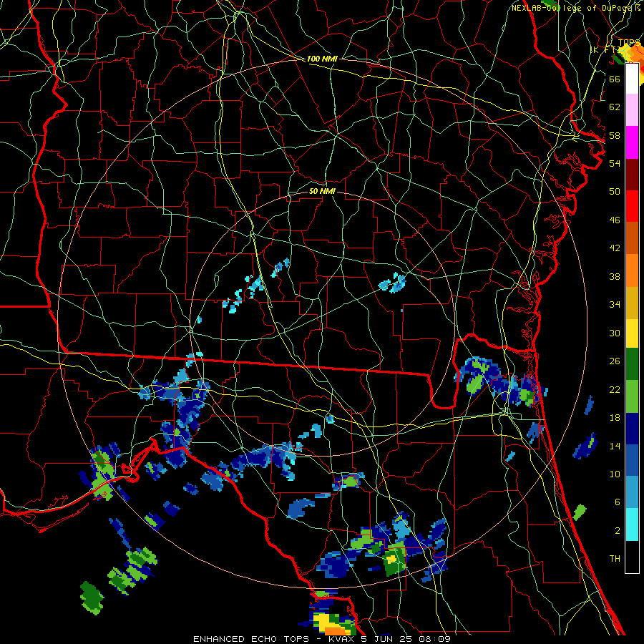Click the gold 34-38 kft legend swatch
This screenshot has height=644, width=644.
632,302
